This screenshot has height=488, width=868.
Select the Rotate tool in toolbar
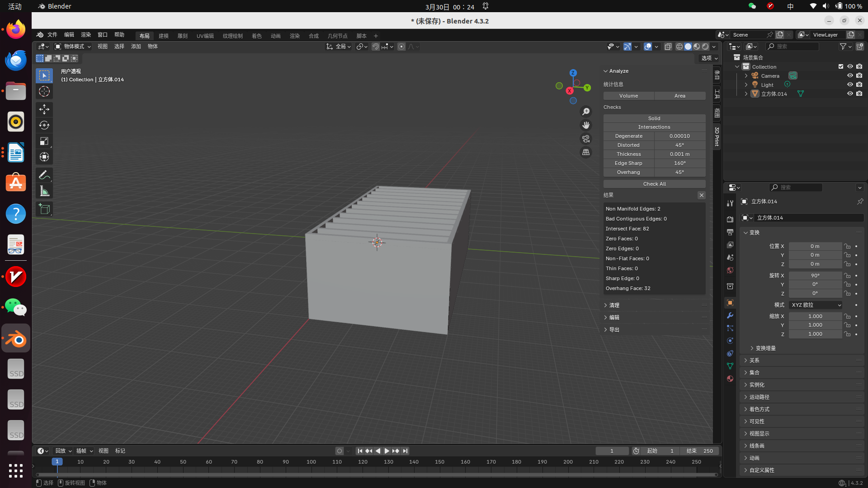[x=44, y=125]
